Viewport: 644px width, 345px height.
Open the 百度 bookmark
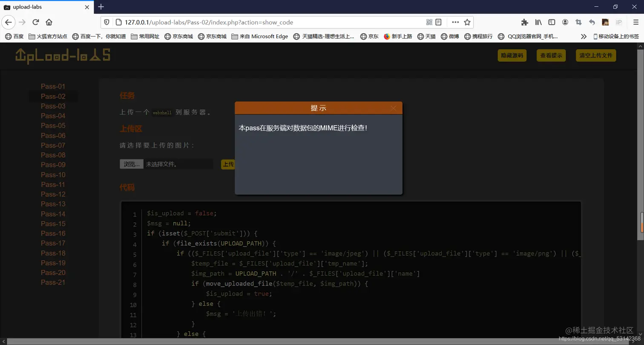[14, 37]
